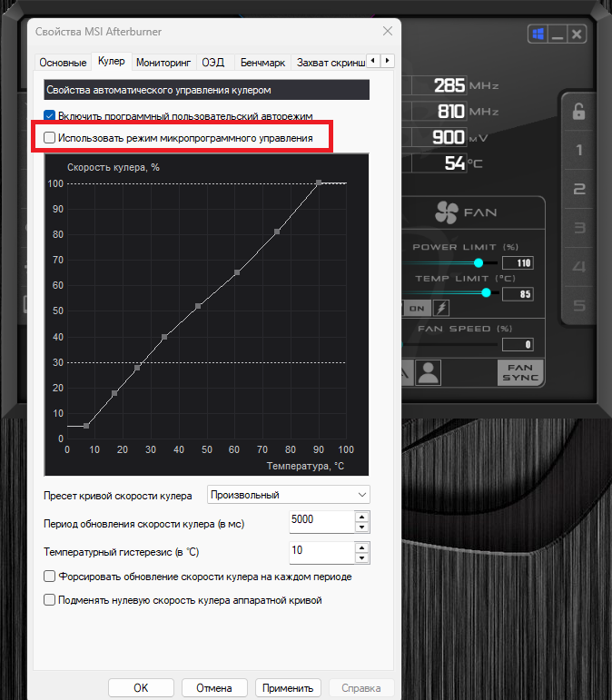The width and height of the screenshot is (612, 700).
Task: Click the hysteresis field showing 10
Action: tap(321, 553)
